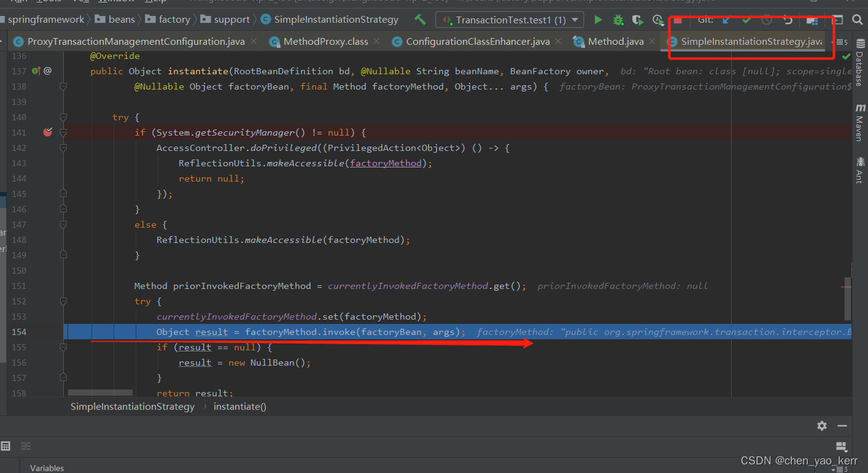Click the Project Structure icon in toolbar
The image size is (868, 473).
pos(812,20)
